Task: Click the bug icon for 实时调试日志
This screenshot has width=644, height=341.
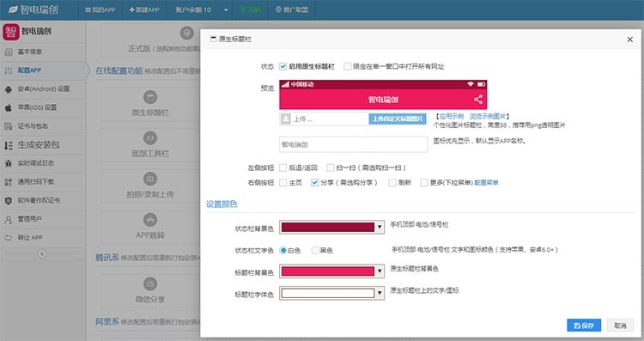Action: click(9, 163)
